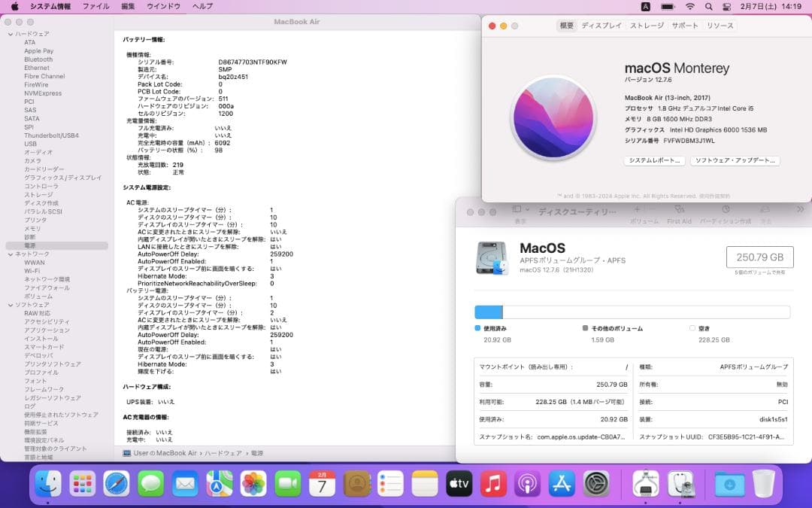Click the ソフトウェア・アップデート button

click(735, 160)
